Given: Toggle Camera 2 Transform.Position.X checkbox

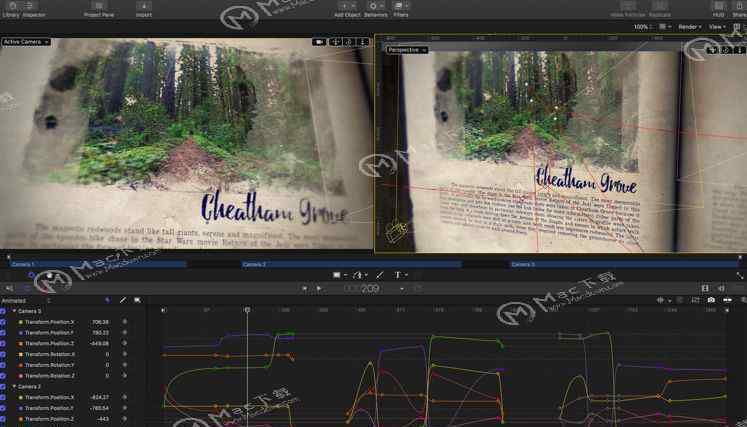Looking at the screenshot, I should [x=2, y=397].
